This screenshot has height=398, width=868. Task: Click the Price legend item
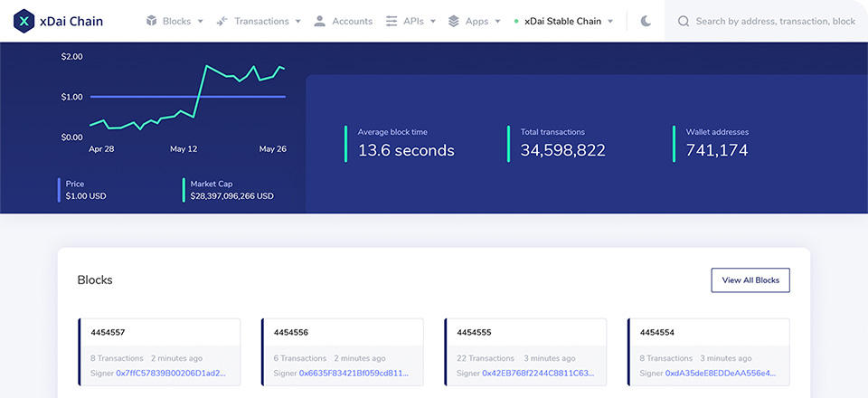(x=82, y=190)
